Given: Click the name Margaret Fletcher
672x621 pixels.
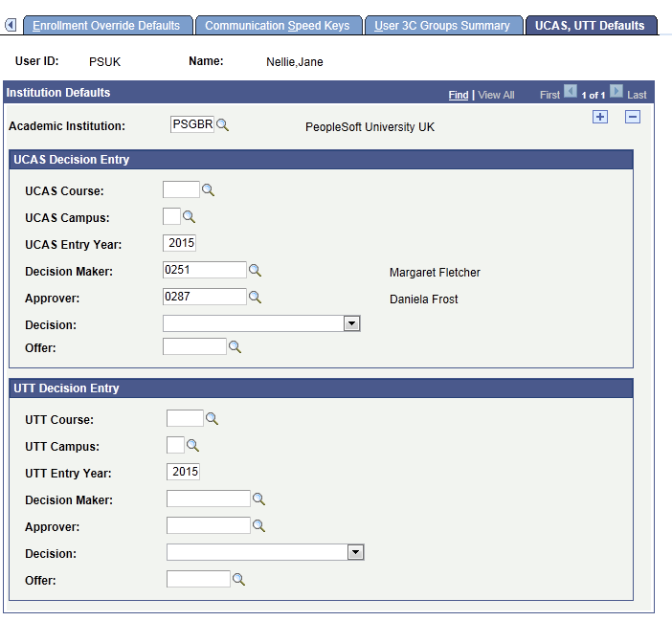Looking at the screenshot, I should [435, 273].
